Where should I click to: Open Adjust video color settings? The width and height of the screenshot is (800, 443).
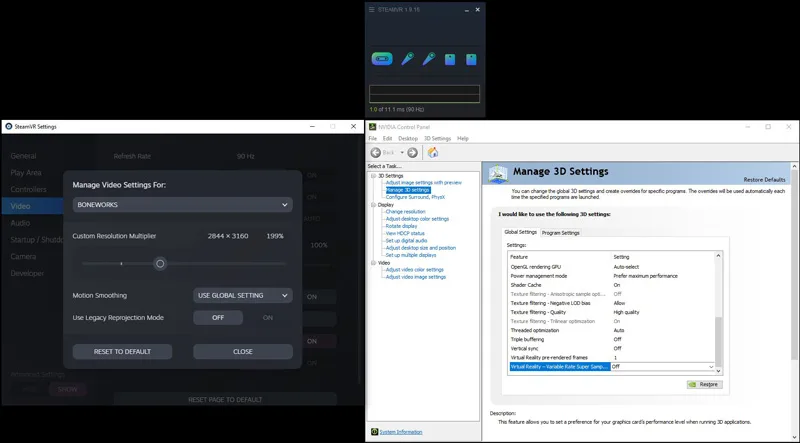415,269
